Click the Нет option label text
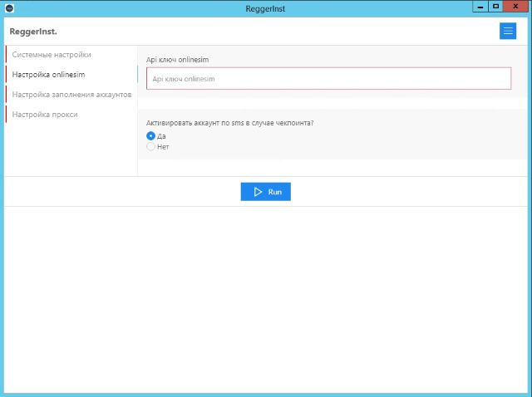The width and height of the screenshot is (532, 397). point(163,147)
